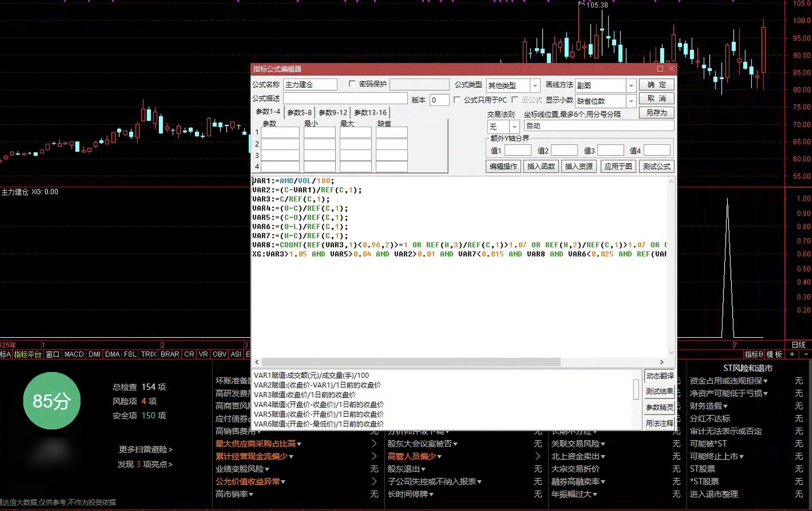Check the 云公式 checkbox
This screenshot has width=812, height=511.
coord(515,100)
